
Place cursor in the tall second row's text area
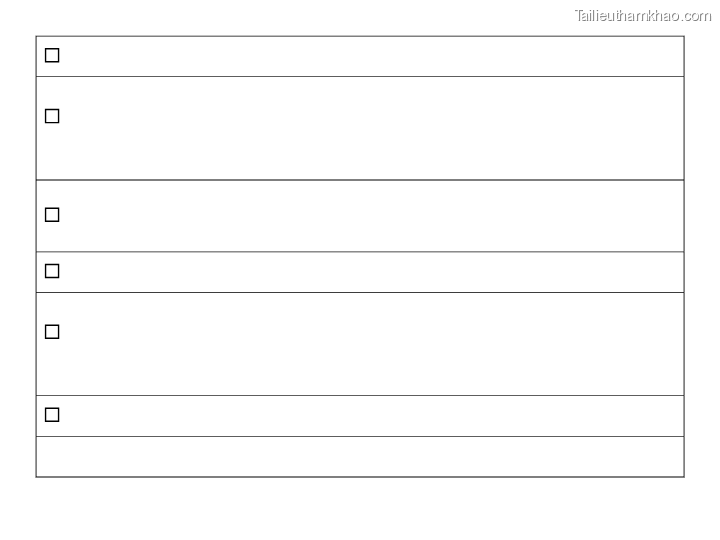370,128
